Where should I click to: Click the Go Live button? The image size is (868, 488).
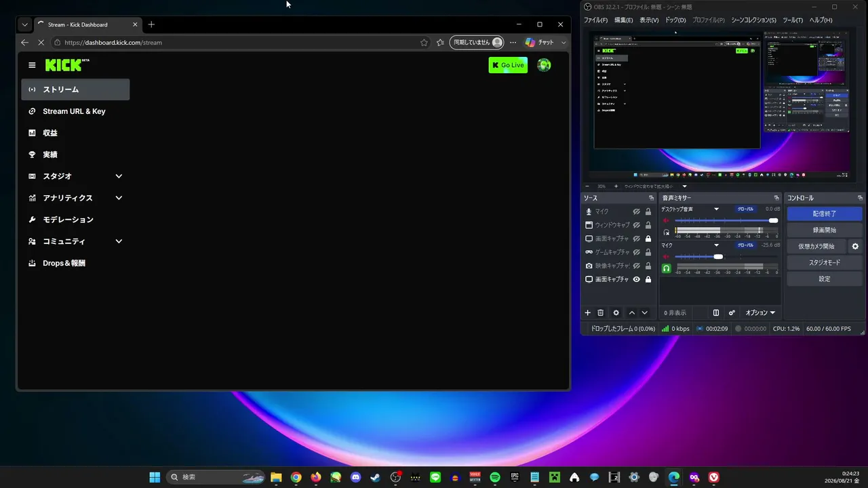coord(508,65)
